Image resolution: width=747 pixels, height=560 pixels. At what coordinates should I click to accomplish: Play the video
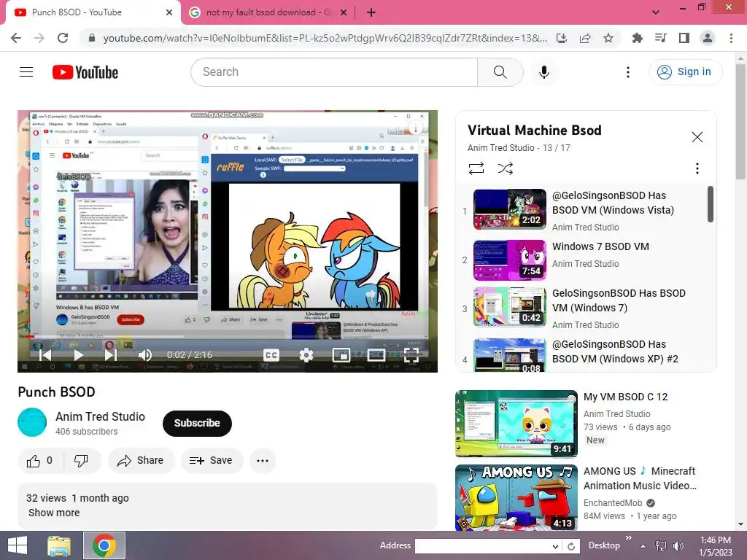pos(79,355)
